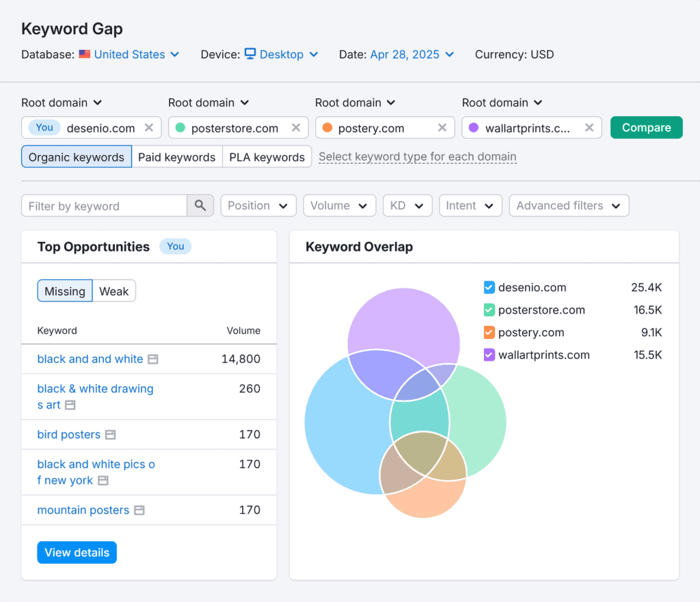Screen dimensions: 700x602
Task: Click SERP icon next to bird posters
Action: [111, 435]
